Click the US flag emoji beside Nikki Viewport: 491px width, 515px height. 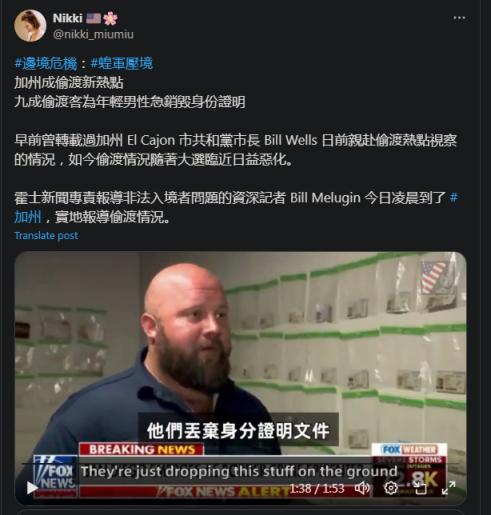(93, 18)
